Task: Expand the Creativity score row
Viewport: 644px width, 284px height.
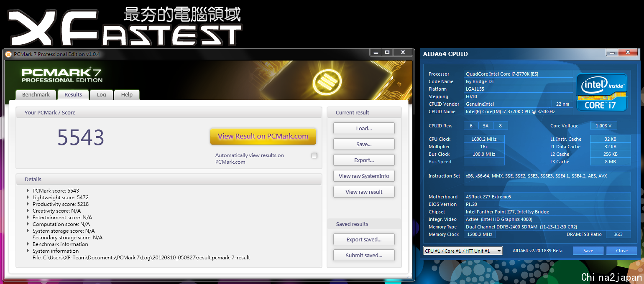Action: [28, 211]
